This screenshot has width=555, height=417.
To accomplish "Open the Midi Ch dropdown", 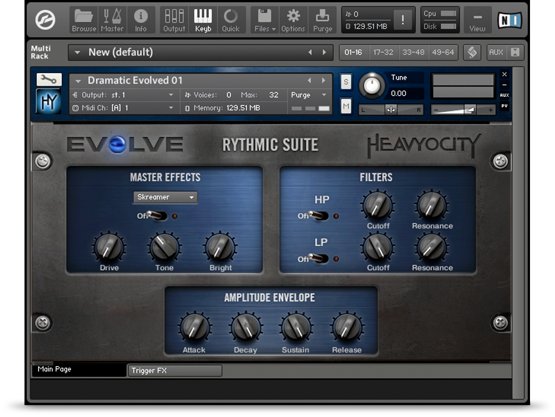I will click(125, 108).
